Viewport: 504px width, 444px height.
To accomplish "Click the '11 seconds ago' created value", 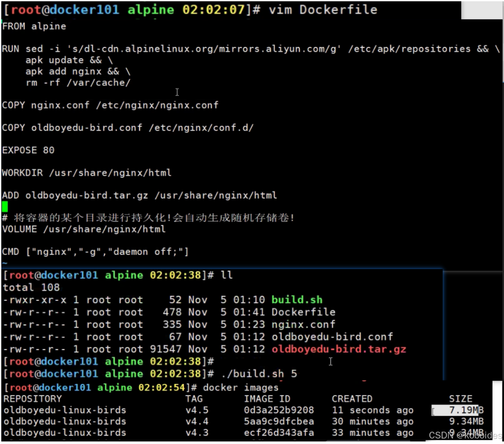I will click(373, 410).
